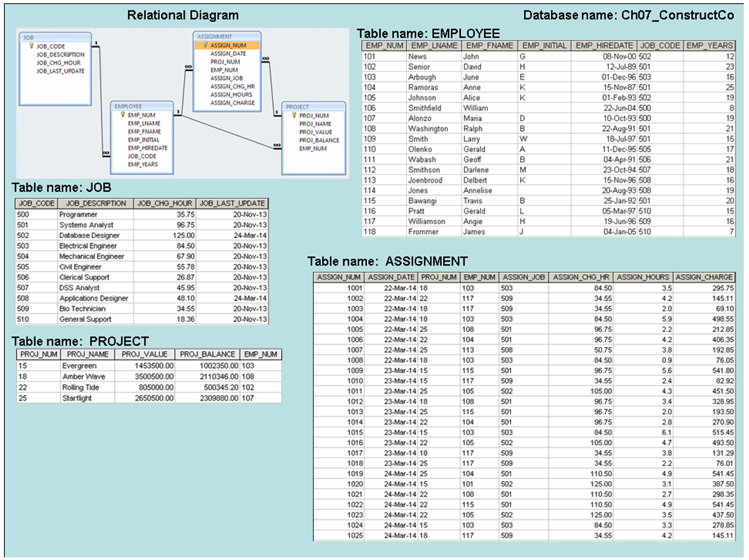This screenshot has width=749, height=560.
Task: Click the infinity marker beside the PROJECT table
Action: (276, 144)
